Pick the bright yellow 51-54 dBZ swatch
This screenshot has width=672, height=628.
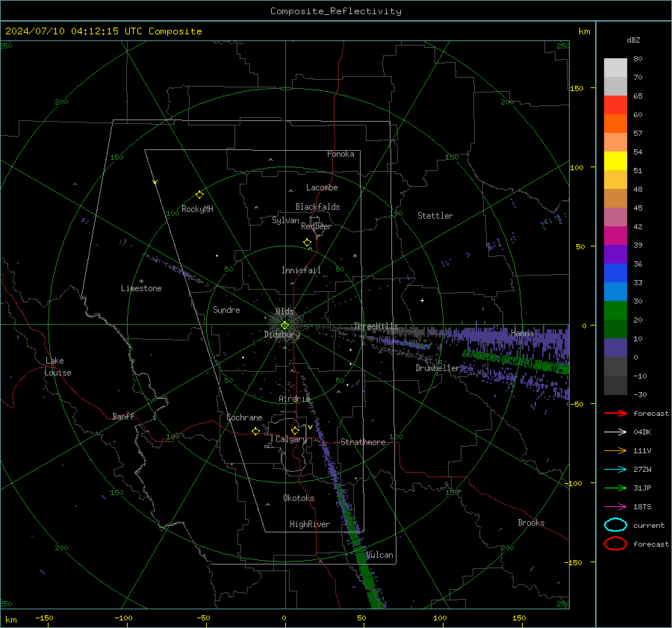tap(615, 161)
